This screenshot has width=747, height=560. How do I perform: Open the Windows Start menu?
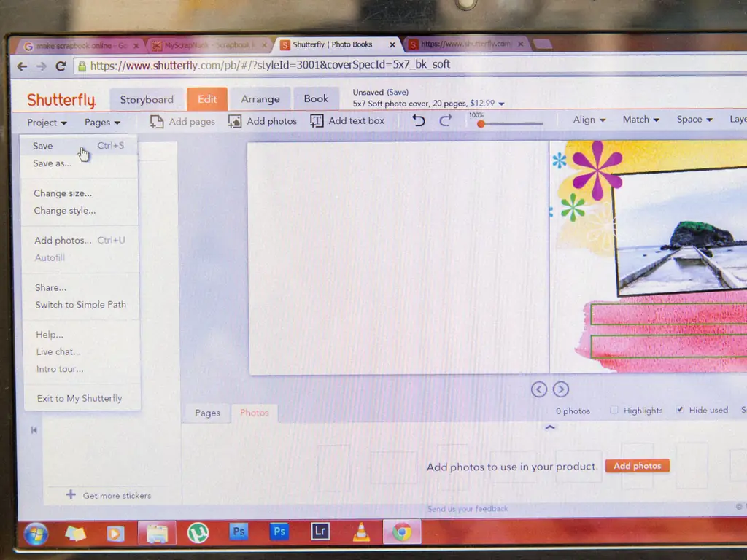(36, 533)
